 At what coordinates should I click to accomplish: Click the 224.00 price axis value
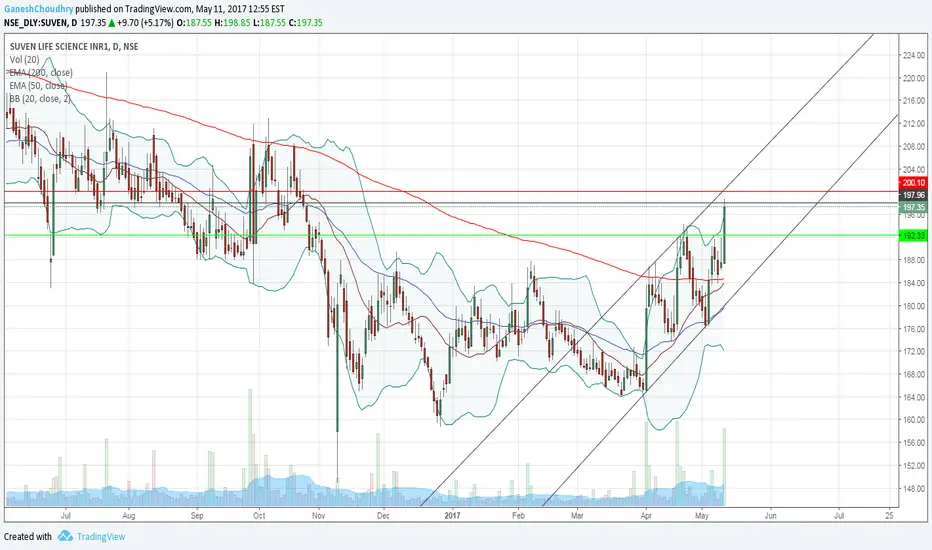point(914,55)
